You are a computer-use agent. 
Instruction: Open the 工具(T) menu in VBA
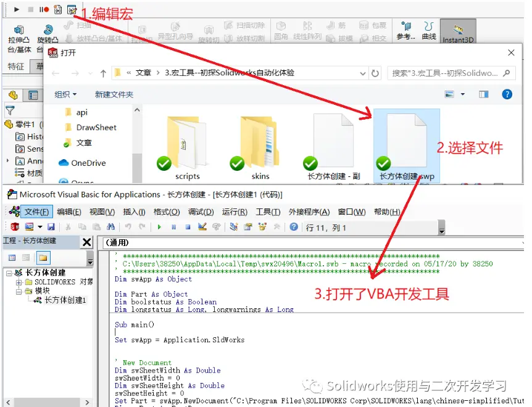268,212
